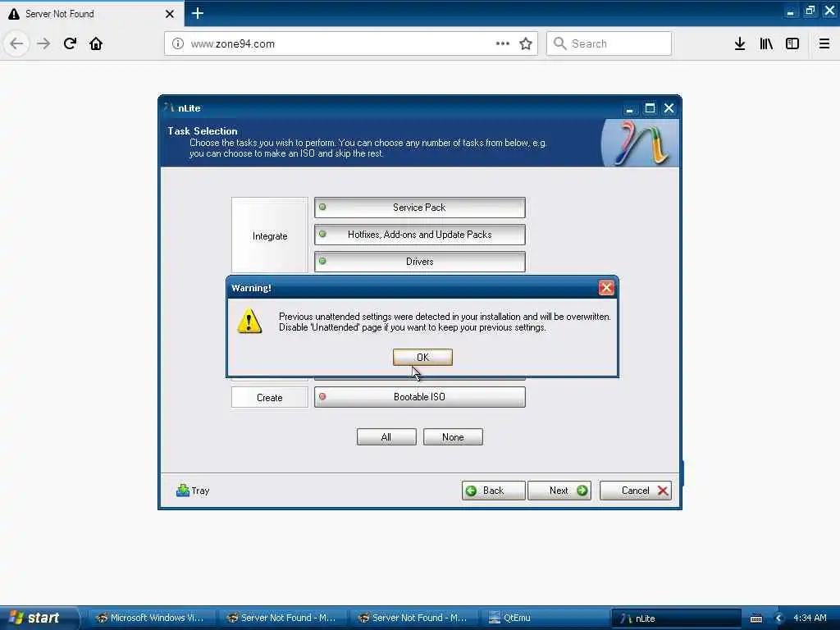
Task: Click the browser Forward arrow
Action: 43,43
